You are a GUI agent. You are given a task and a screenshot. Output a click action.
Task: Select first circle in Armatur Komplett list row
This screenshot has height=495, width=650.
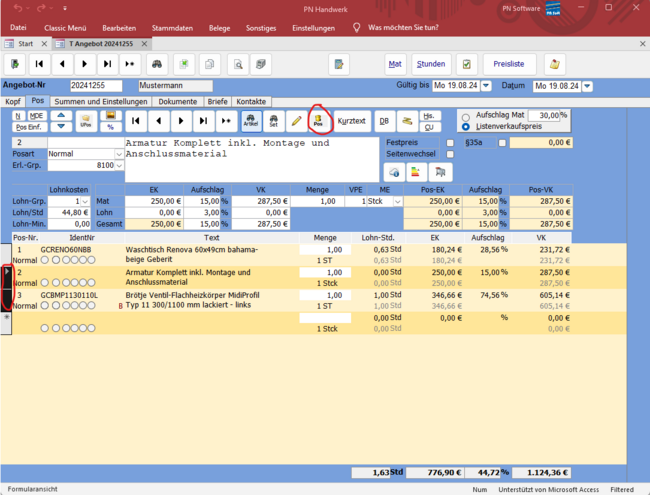pos(45,283)
